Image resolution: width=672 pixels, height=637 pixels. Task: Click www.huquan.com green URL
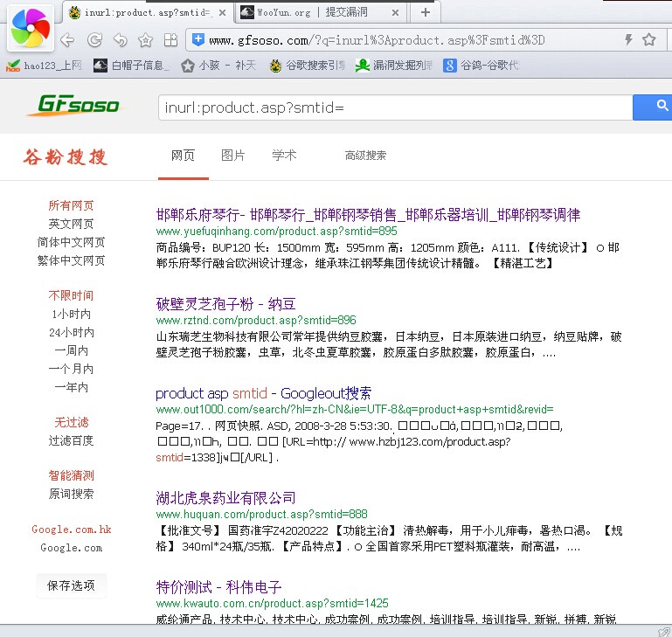click(261, 515)
